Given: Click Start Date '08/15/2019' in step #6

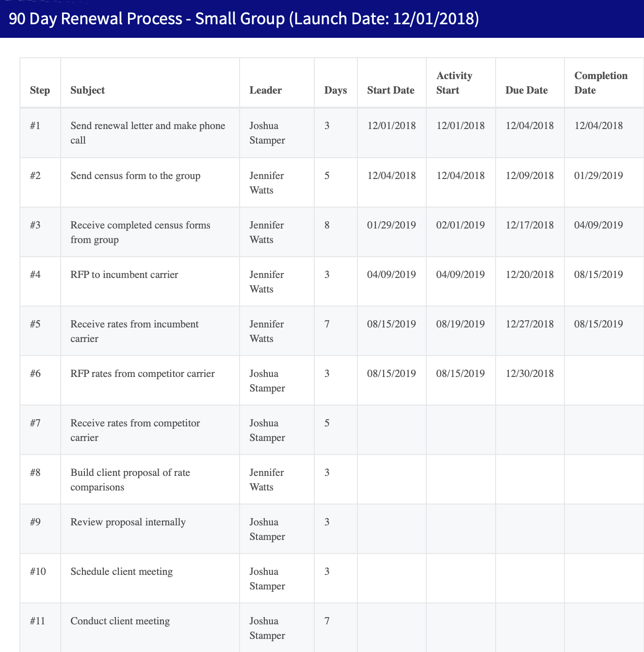Looking at the screenshot, I should (x=391, y=374).
